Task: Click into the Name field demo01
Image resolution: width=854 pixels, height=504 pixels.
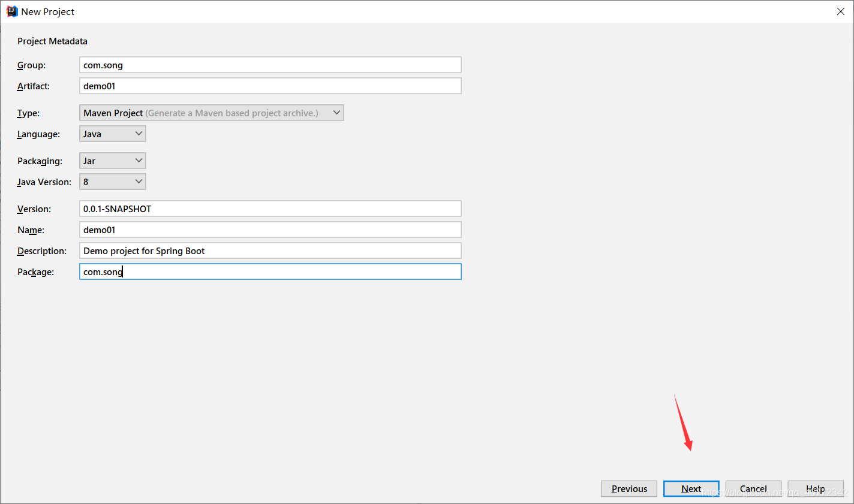Action: pos(270,230)
